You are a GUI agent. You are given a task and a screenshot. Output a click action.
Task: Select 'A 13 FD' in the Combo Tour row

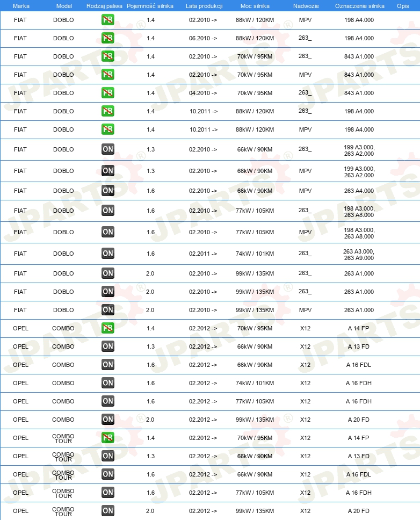[358, 456]
